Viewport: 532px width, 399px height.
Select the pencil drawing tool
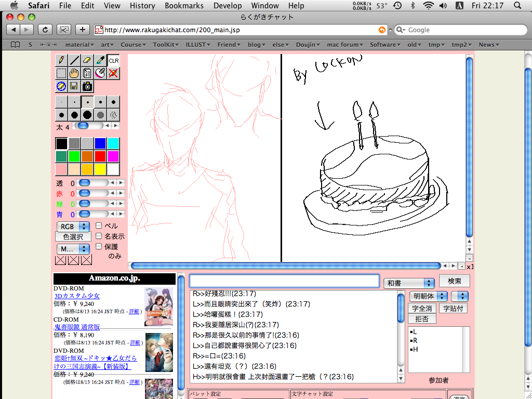[61, 60]
